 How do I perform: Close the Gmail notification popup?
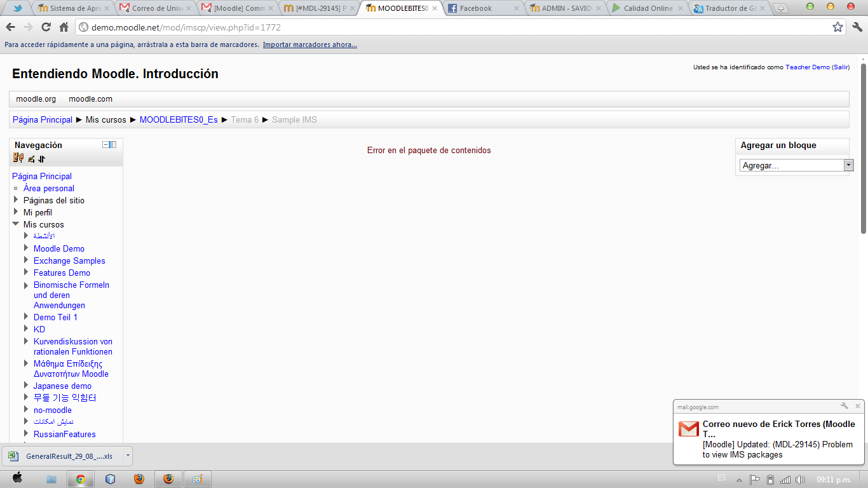pyautogui.click(x=858, y=406)
